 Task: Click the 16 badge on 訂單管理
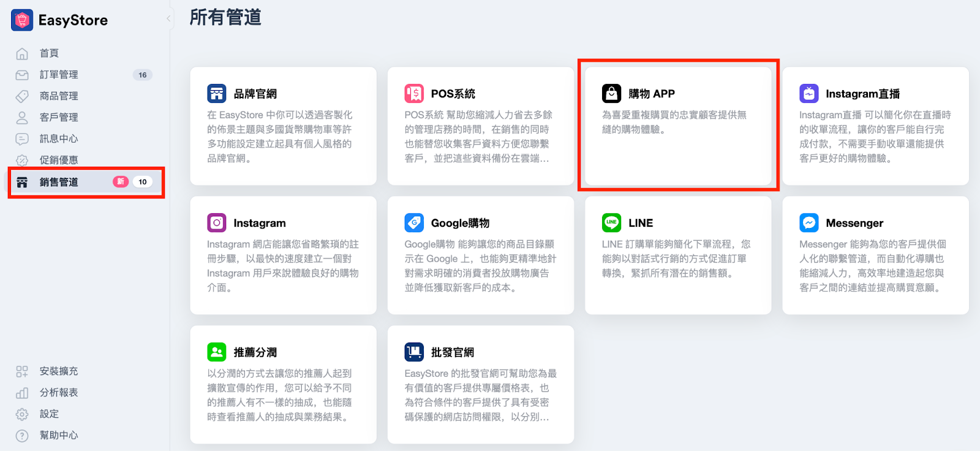tap(142, 75)
